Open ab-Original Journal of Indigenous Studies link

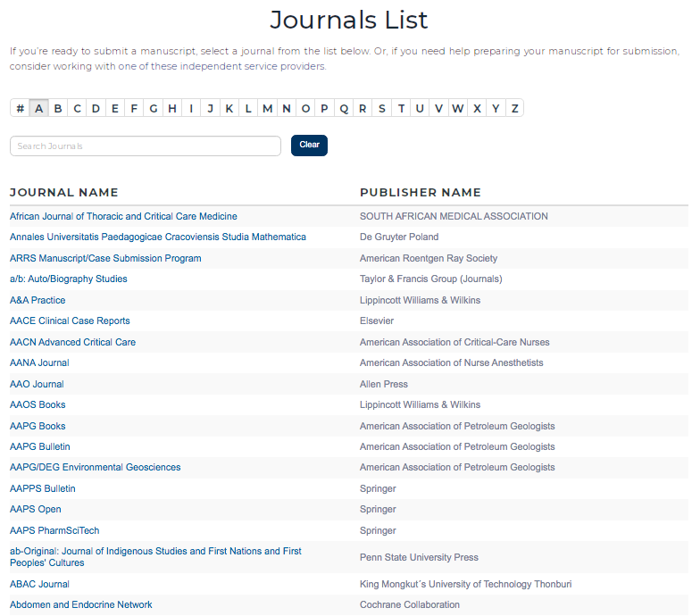coord(155,557)
